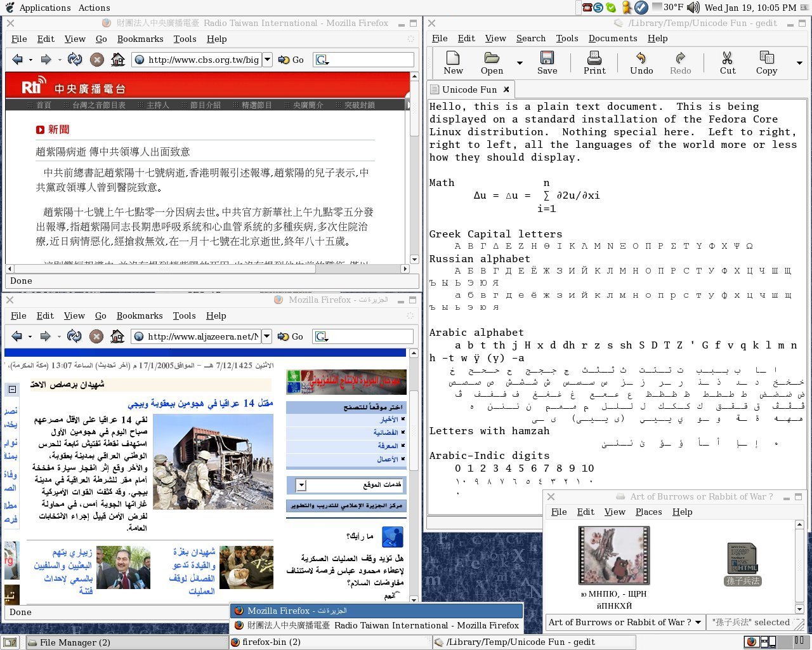This screenshot has width=812, height=650.
Task: Select Radio Taiwan International entry in taskbar popup
Action: [x=377, y=625]
